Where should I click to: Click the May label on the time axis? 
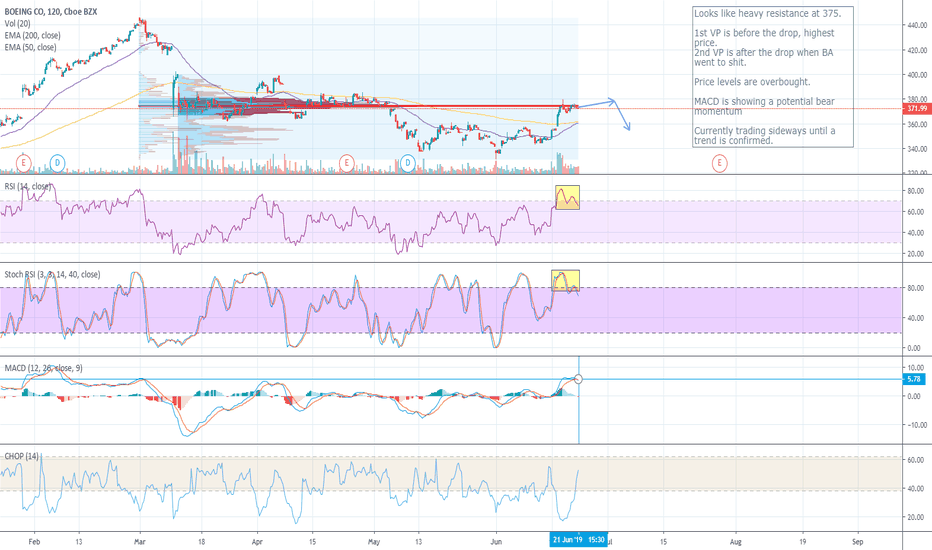click(x=374, y=542)
